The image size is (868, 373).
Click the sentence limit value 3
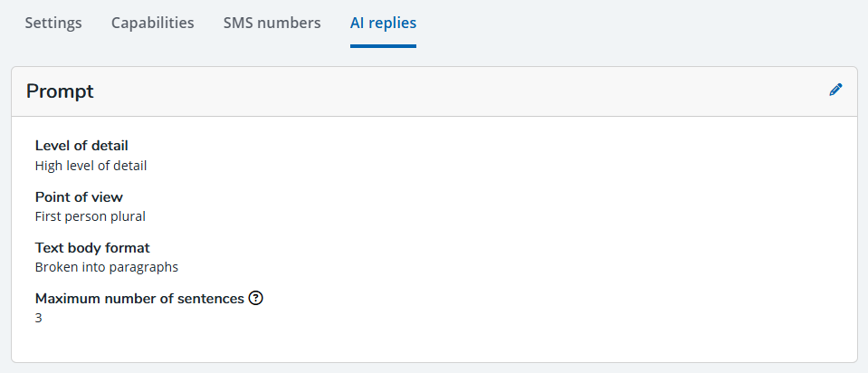click(39, 318)
